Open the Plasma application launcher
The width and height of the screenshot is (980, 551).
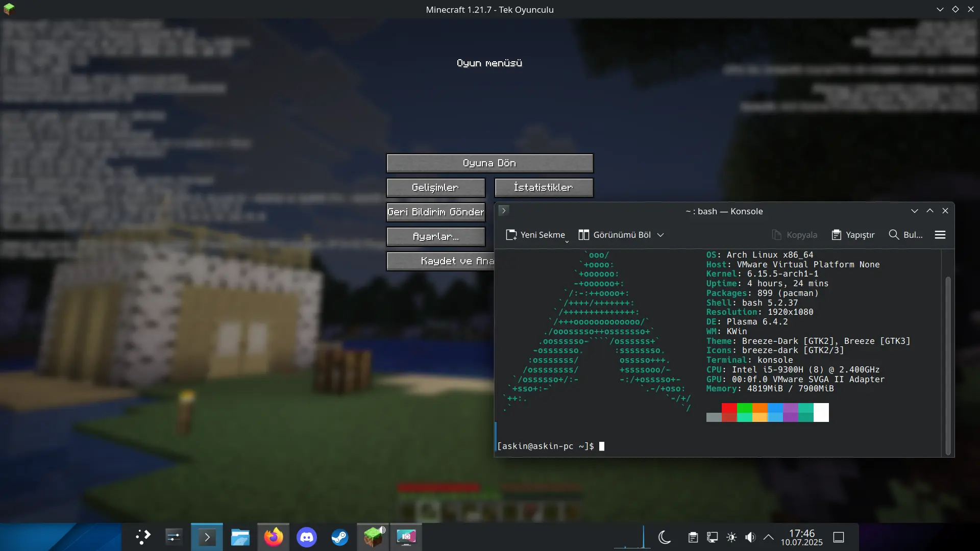pos(143,537)
